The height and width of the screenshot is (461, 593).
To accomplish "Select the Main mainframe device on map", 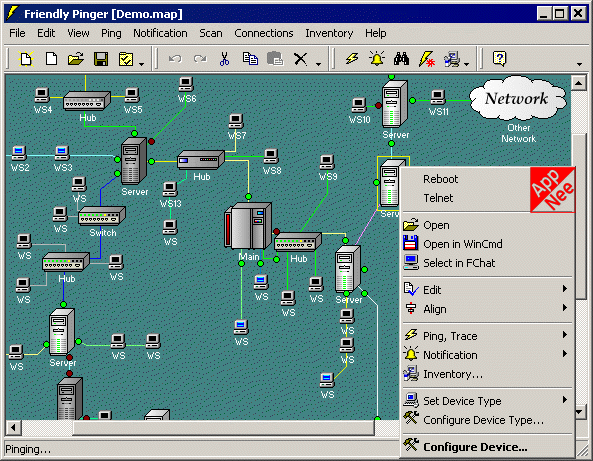I will click(x=248, y=226).
